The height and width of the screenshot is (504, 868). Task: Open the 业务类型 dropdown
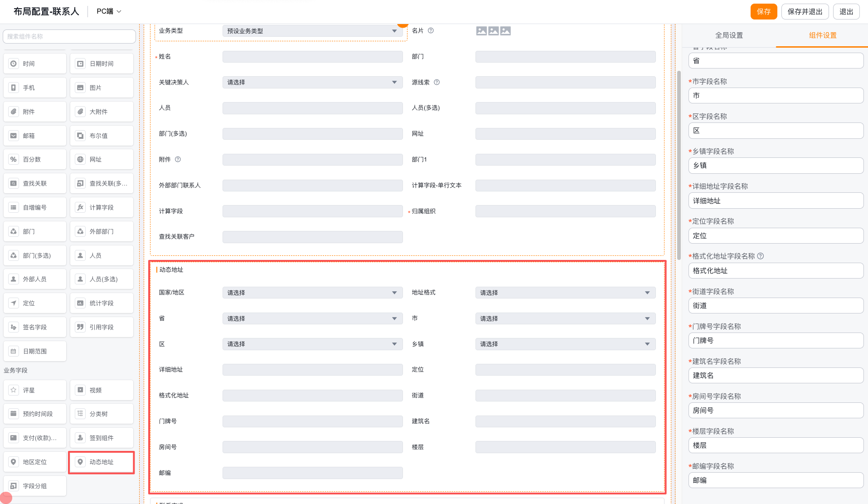tap(312, 31)
